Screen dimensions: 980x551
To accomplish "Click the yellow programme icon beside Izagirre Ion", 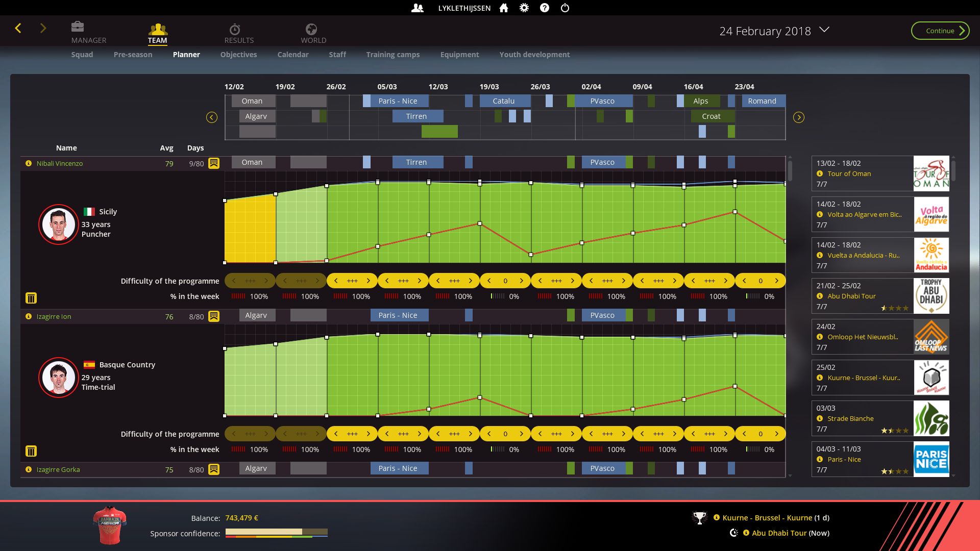I will click(x=214, y=316).
